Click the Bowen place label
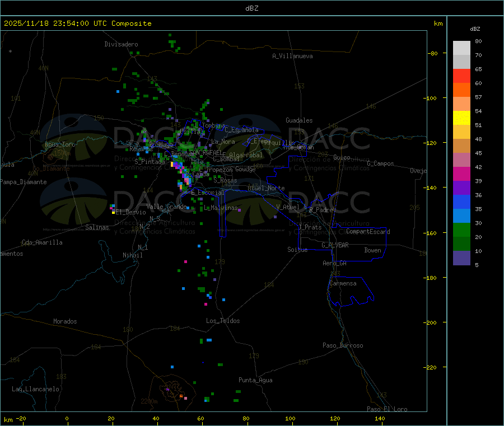The width and height of the screenshot is (504, 426). (x=372, y=250)
